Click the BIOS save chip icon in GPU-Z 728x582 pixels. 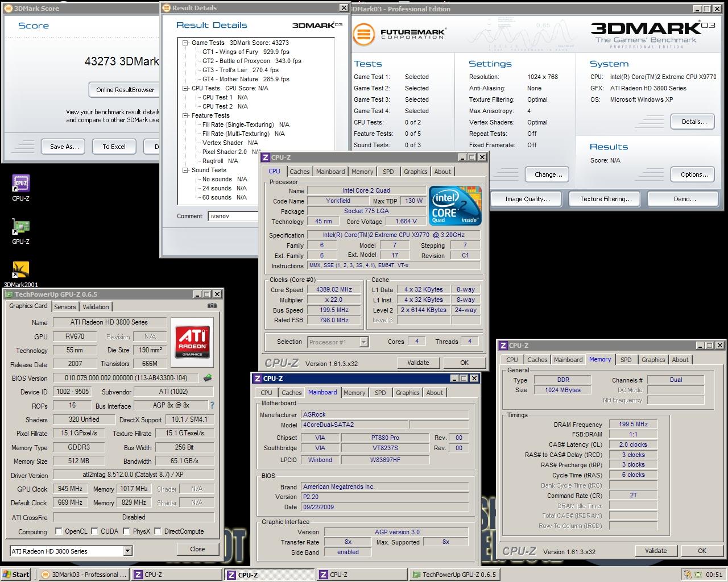click(208, 377)
